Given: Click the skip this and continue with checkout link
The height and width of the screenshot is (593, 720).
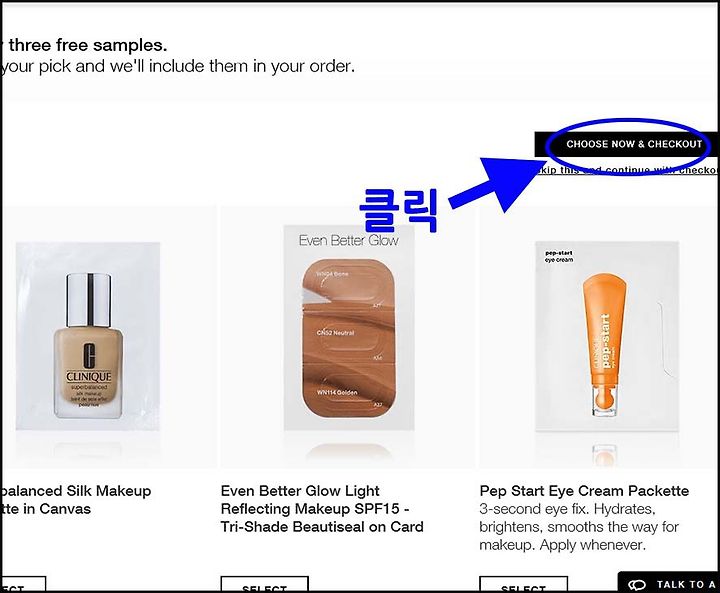Looking at the screenshot, I should click(x=627, y=170).
